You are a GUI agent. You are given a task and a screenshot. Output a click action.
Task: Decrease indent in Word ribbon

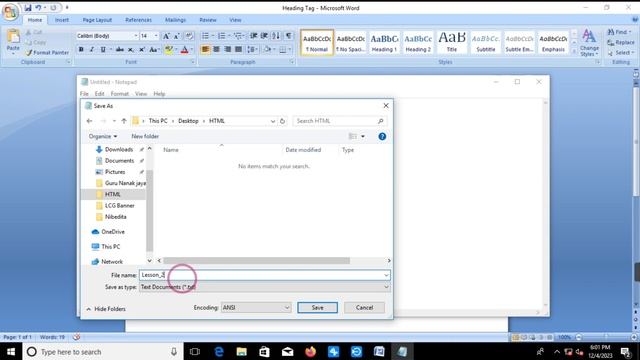pyautogui.click(x=253, y=36)
